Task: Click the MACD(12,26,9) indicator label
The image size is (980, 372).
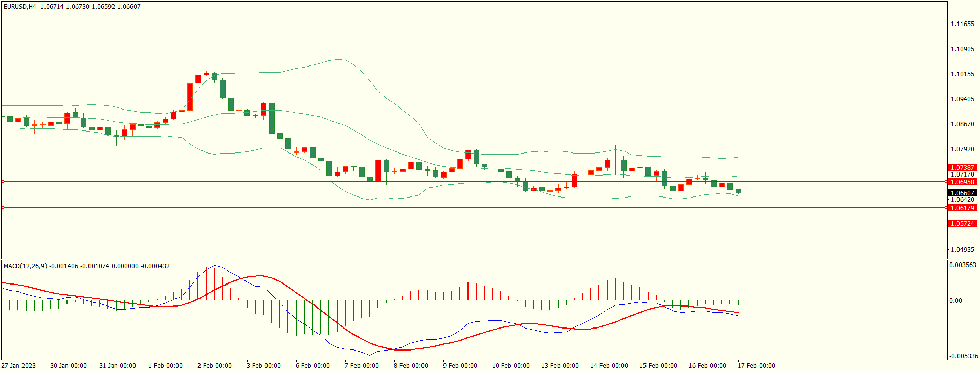Action: 25,266
